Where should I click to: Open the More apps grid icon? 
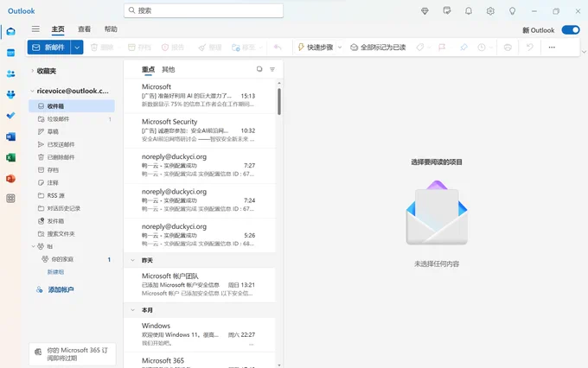pyautogui.click(x=11, y=199)
